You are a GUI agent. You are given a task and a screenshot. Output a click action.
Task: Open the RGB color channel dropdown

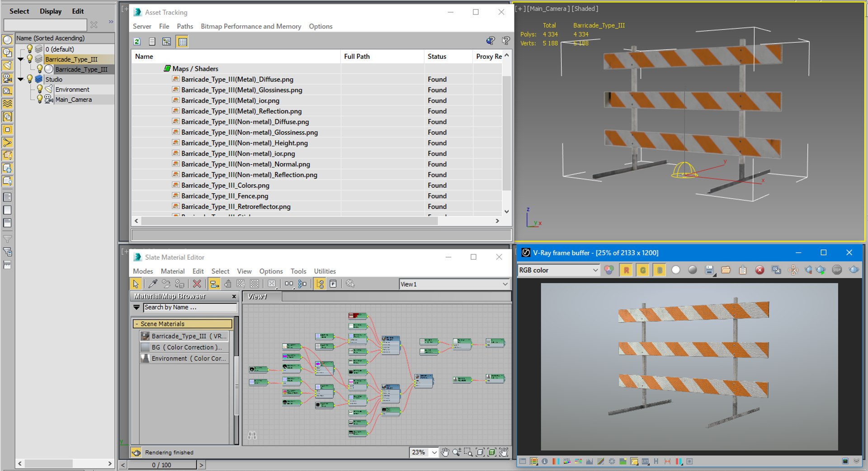tap(558, 270)
